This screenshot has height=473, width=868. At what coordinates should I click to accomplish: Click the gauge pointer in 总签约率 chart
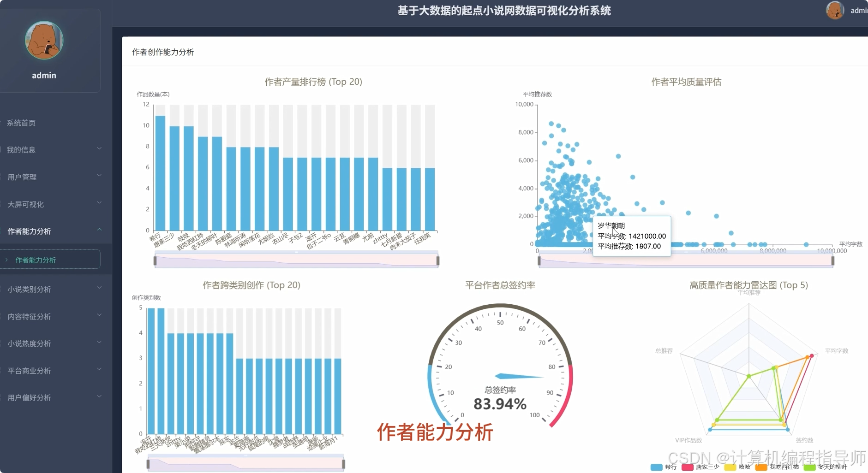(518, 376)
